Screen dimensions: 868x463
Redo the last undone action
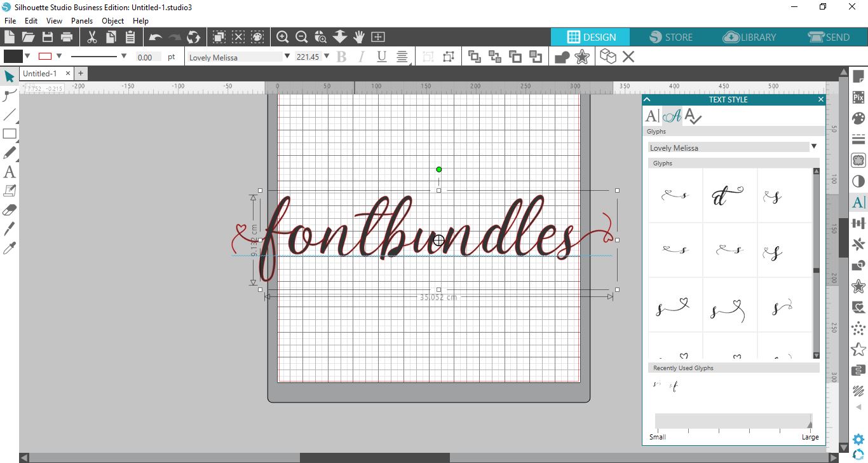coord(175,37)
